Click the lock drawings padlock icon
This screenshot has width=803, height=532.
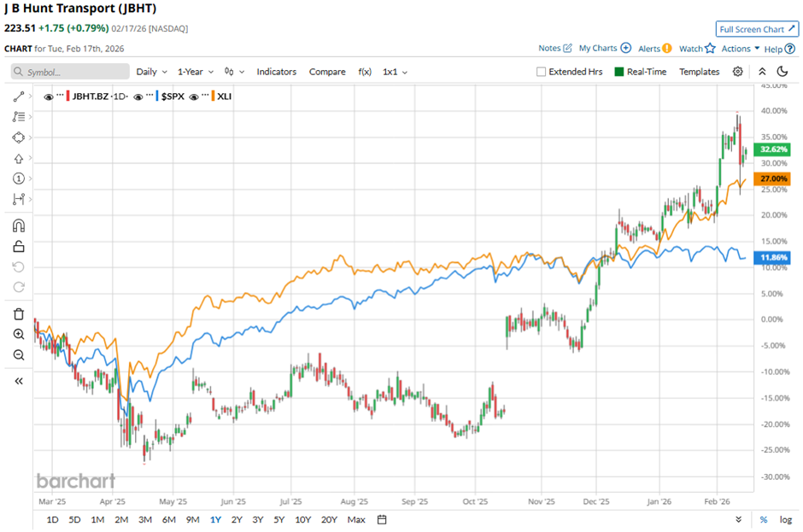coord(19,247)
